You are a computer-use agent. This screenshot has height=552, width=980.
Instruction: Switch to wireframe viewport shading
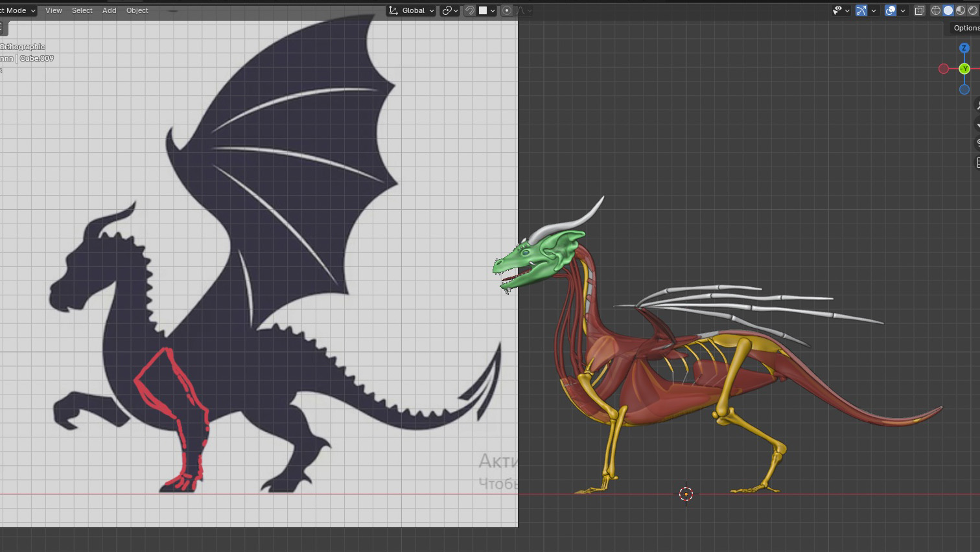pyautogui.click(x=936, y=10)
